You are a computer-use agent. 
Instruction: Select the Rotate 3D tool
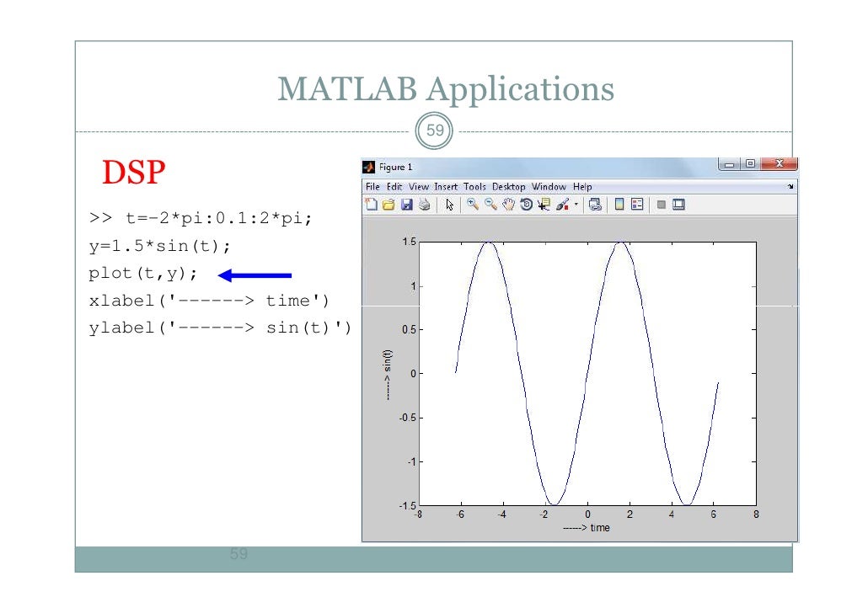(x=527, y=205)
